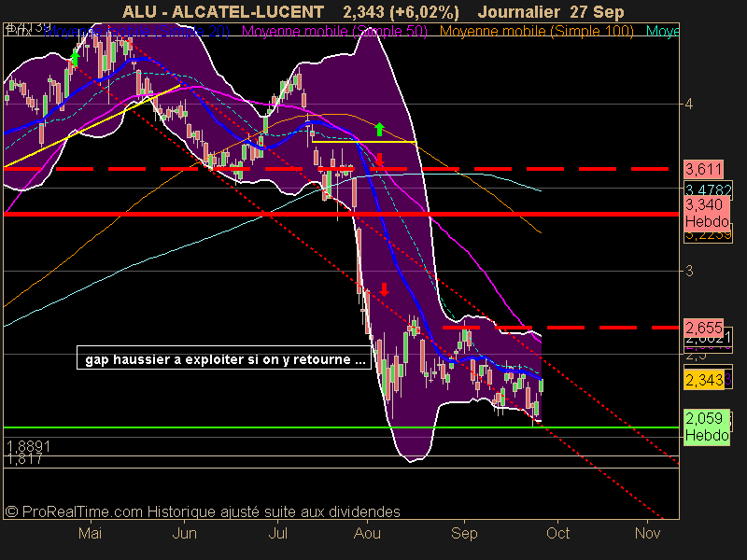The image size is (747, 560).
Task: Click the 1,8891 level label
Action: coord(28,447)
